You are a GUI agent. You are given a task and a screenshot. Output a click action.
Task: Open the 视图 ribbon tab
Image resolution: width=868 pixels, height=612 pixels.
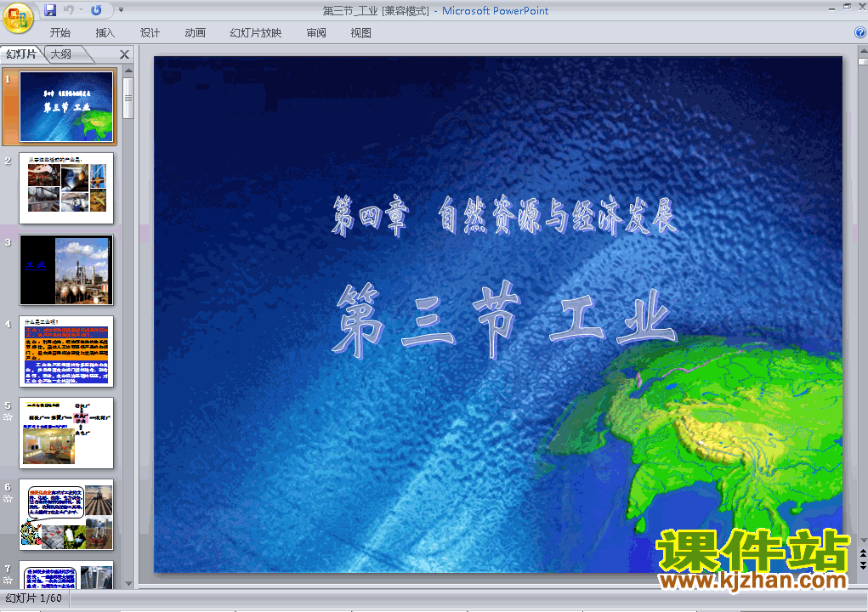coord(361,32)
